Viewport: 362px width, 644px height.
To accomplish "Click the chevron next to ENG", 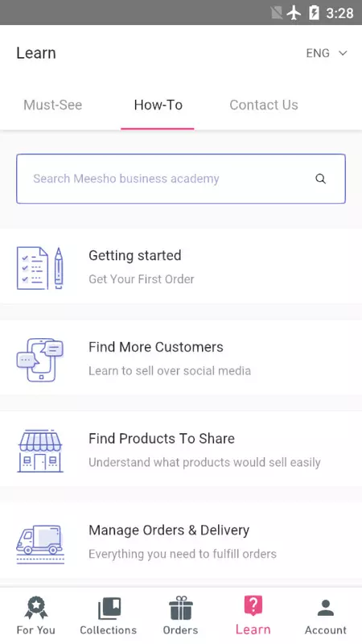I will 343,53.
